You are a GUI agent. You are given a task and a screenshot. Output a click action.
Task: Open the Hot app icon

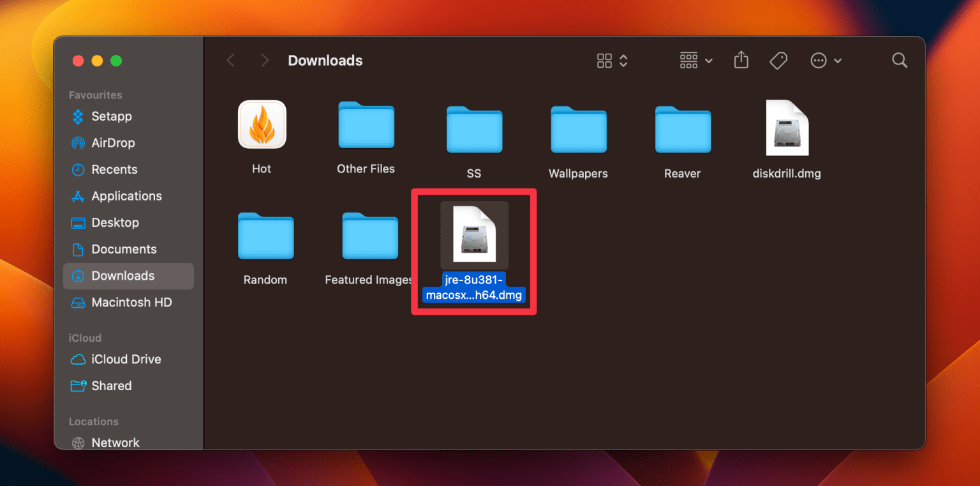(x=262, y=124)
